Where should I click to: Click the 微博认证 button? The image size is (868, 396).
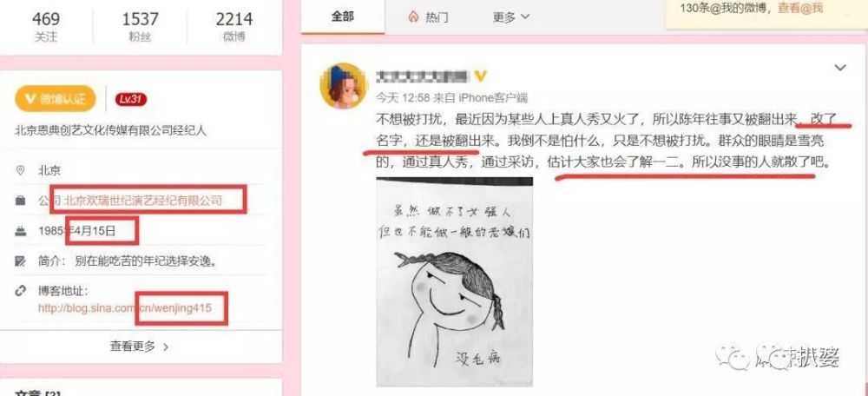click(56, 99)
